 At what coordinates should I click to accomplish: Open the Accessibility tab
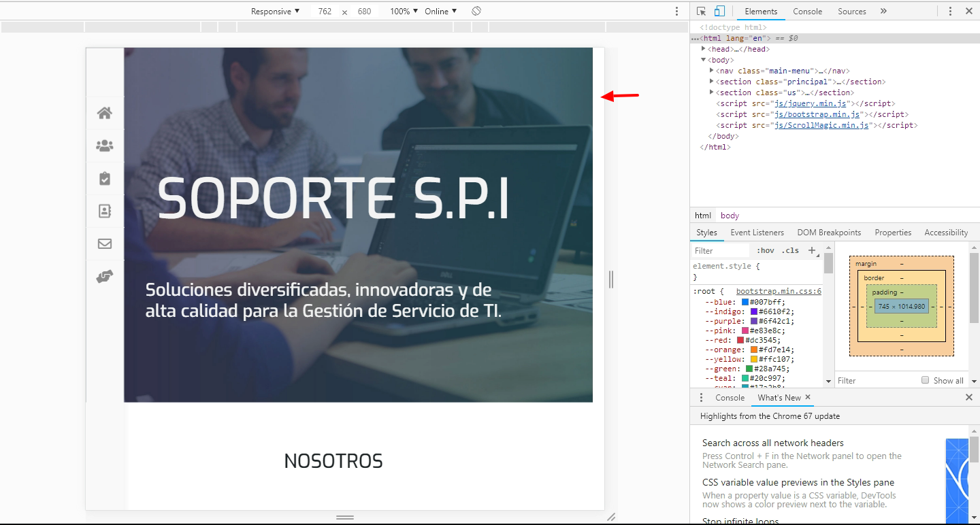click(x=946, y=233)
